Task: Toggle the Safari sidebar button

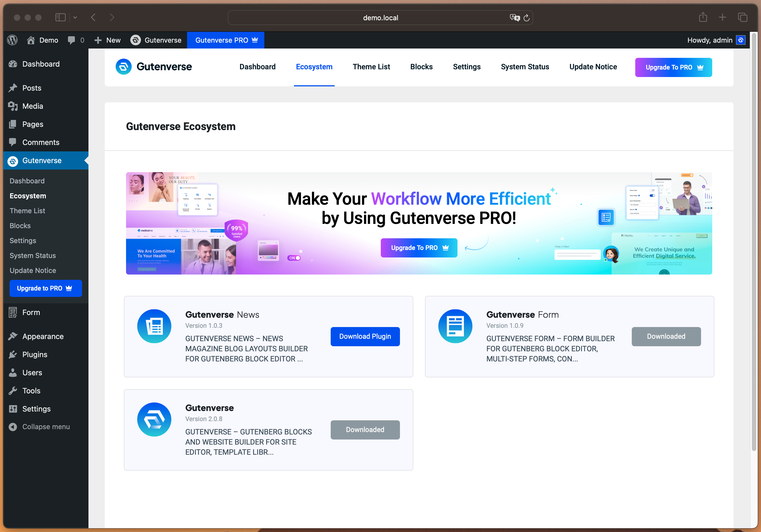Action: (60, 17)
